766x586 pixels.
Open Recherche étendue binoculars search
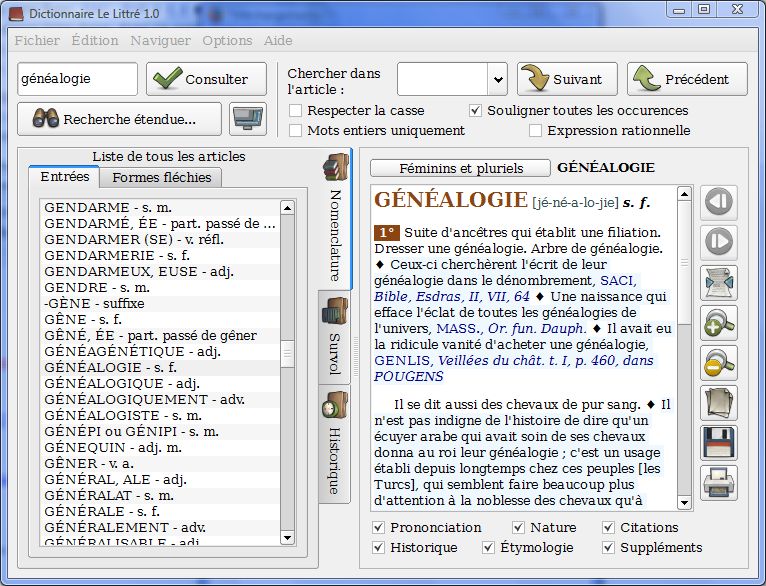[119, 119]
